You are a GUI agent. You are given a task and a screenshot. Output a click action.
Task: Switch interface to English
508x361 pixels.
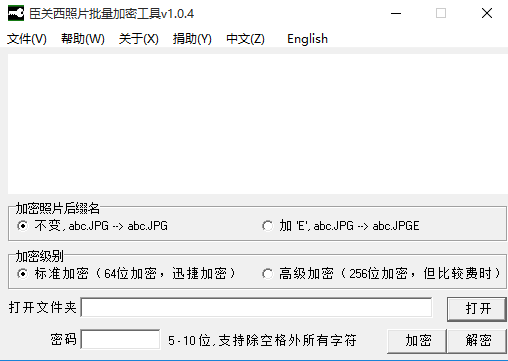click(x=307, y=39)
